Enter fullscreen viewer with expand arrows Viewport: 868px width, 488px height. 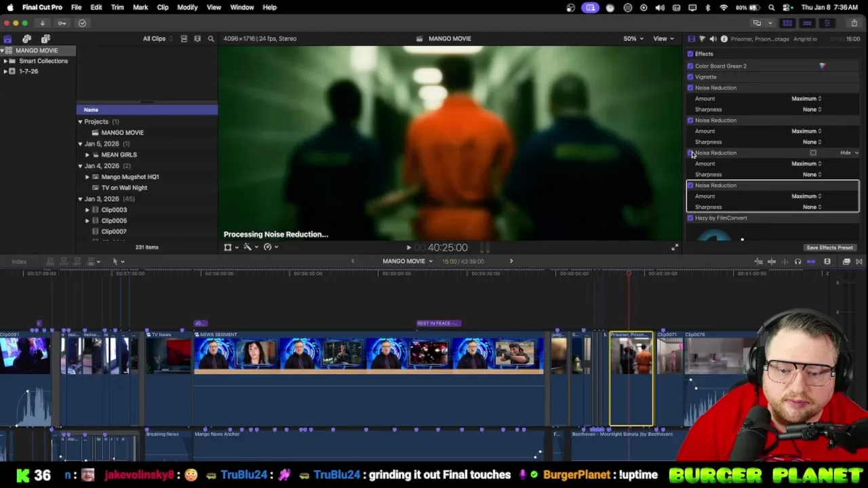coord(674,247)
